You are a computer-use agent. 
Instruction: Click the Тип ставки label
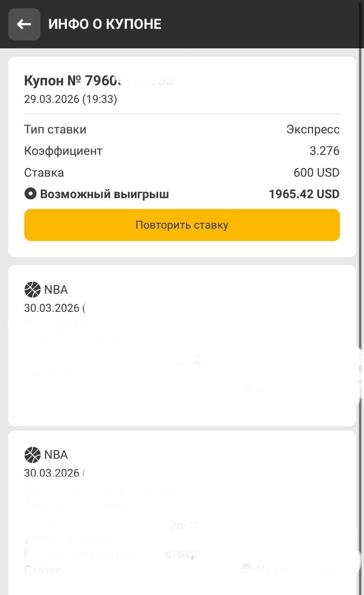(x=55, y=129)
